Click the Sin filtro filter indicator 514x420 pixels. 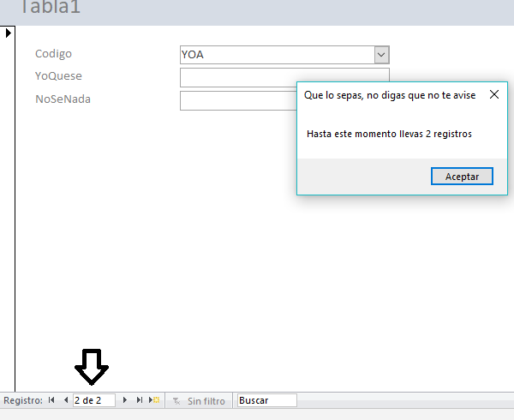[199, 401]
